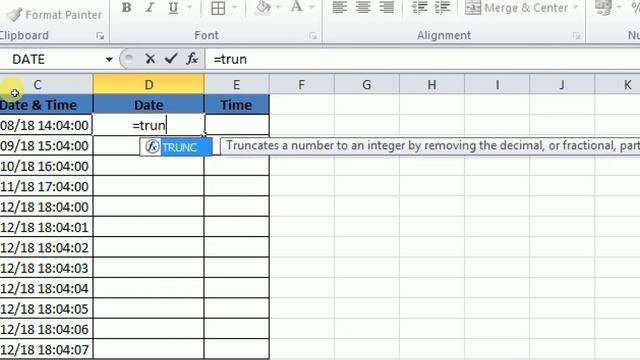The height and width of the screenshot is (360, 640).
Task: Toggle Italic formatting
Action: point(150,7)
